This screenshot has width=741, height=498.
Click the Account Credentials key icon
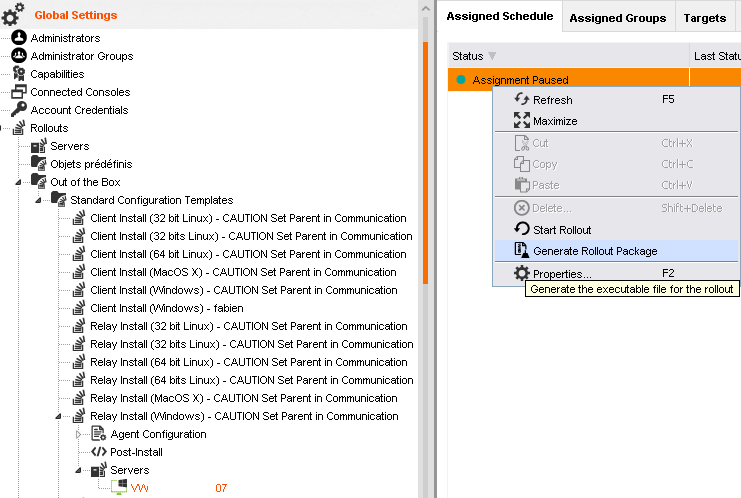[x=19, y=109]
